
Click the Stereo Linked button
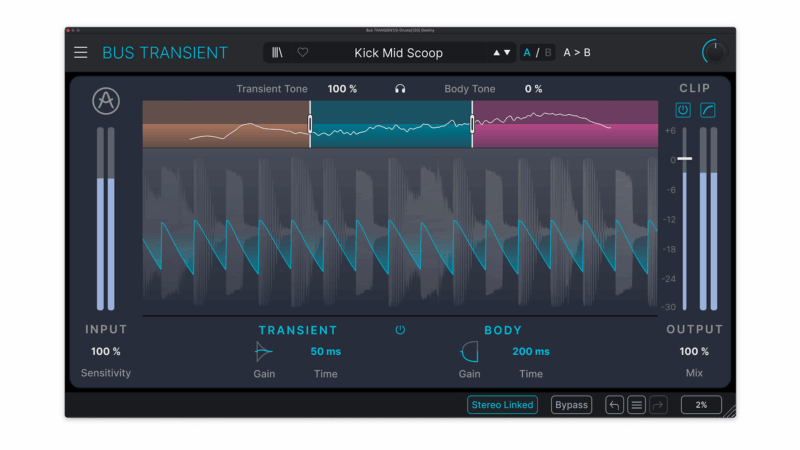[x=502, y=405]
